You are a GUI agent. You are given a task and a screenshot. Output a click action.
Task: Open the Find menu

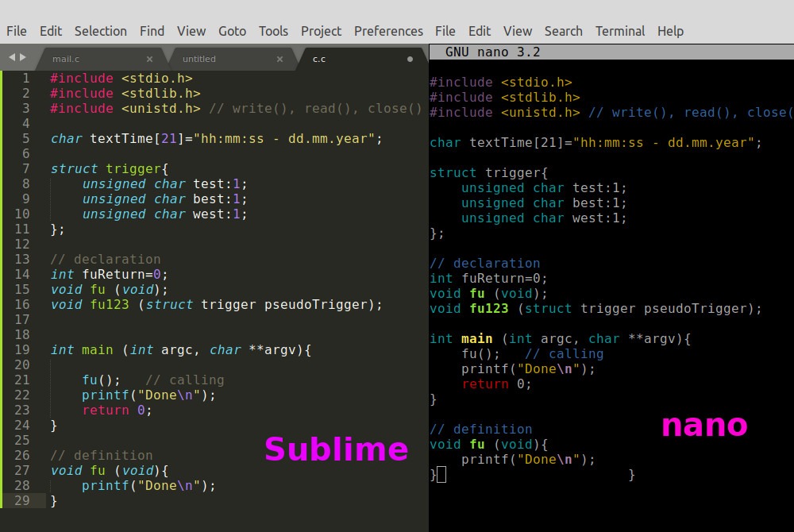pos(152,32)
